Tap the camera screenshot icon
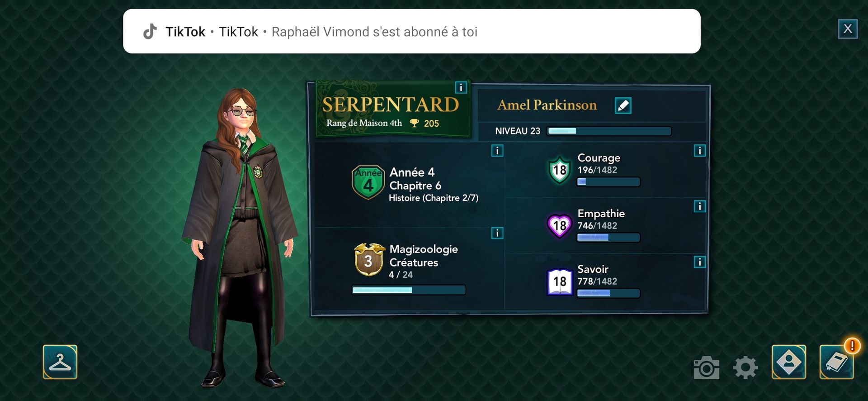Screen dimensions: 868x401 pyautogui.click(x=706, y=368)
